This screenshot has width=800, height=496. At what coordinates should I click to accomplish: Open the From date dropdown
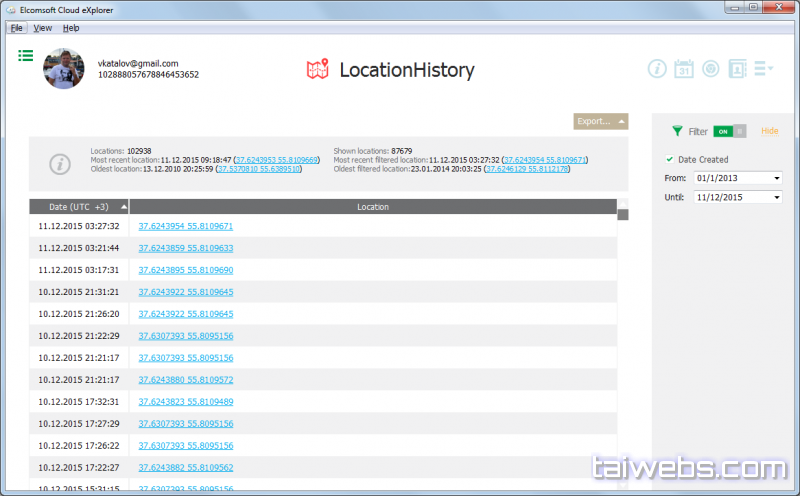tap(776, 179)
